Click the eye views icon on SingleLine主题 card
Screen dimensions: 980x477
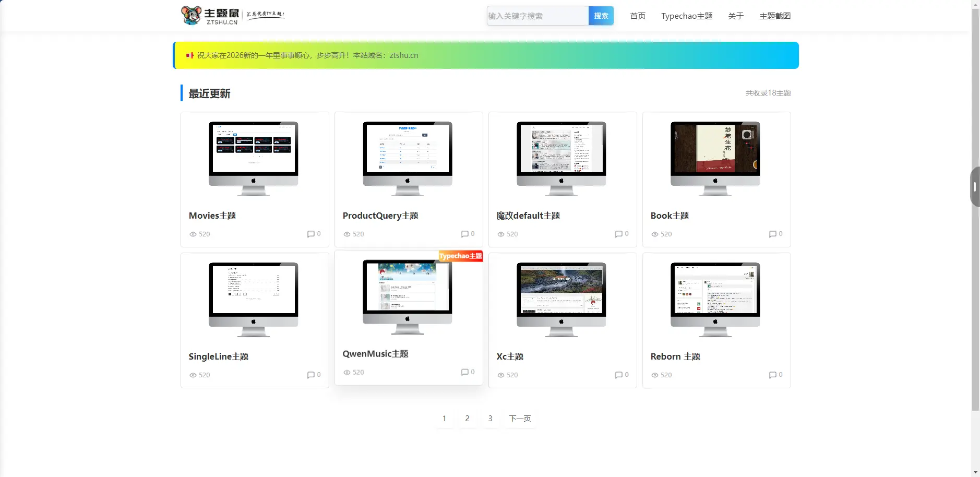click(193, 375)
